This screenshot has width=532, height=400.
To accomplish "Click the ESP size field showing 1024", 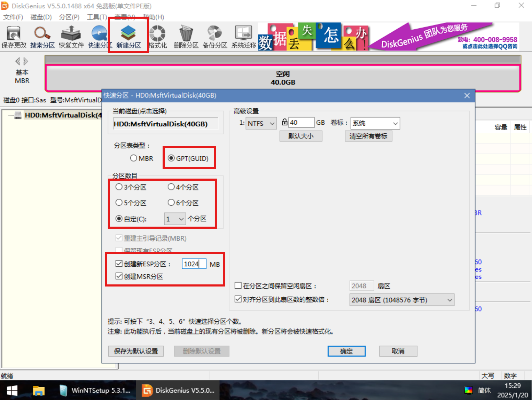I will tap(194, 264).
